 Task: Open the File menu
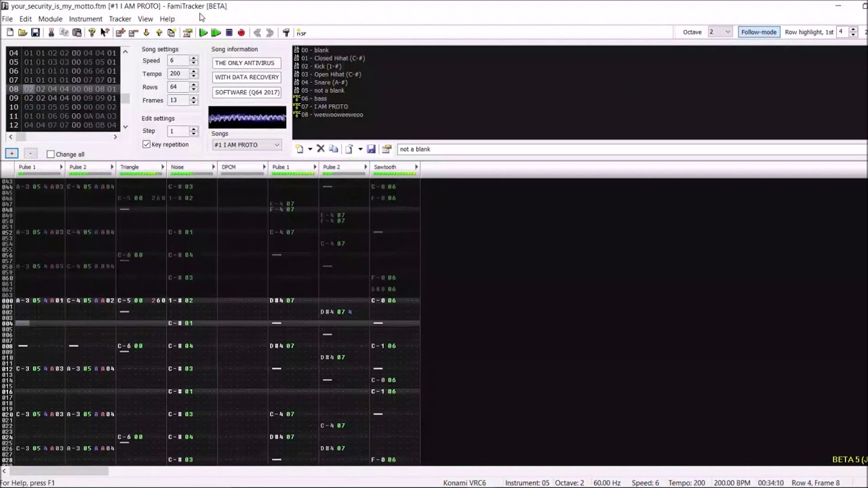pos(7,19)
